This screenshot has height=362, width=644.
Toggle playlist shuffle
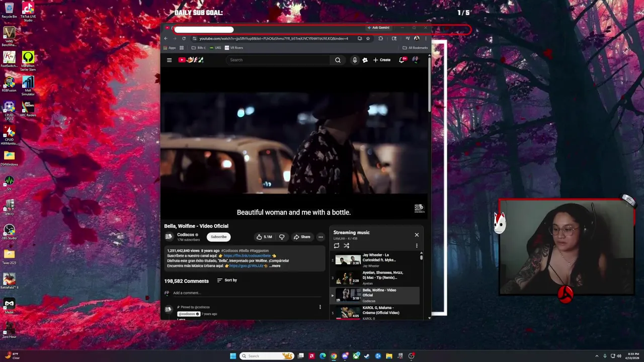(x=347, y=246)
